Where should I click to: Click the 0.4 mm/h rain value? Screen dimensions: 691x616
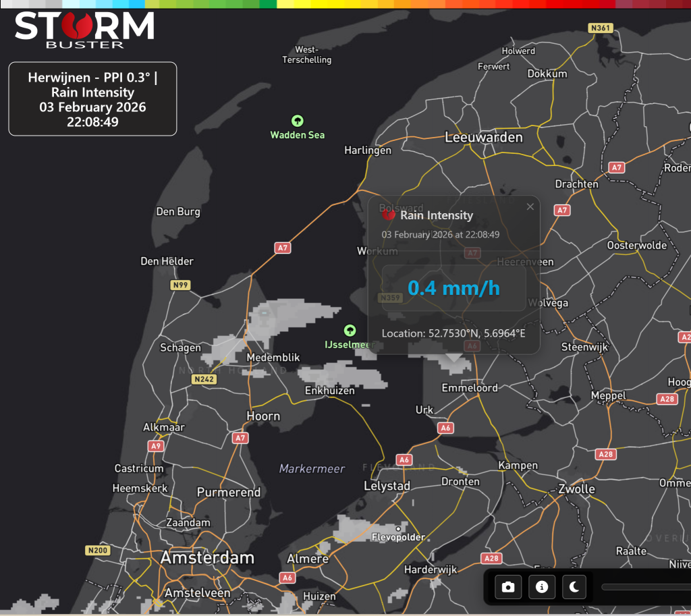(453, 288)
